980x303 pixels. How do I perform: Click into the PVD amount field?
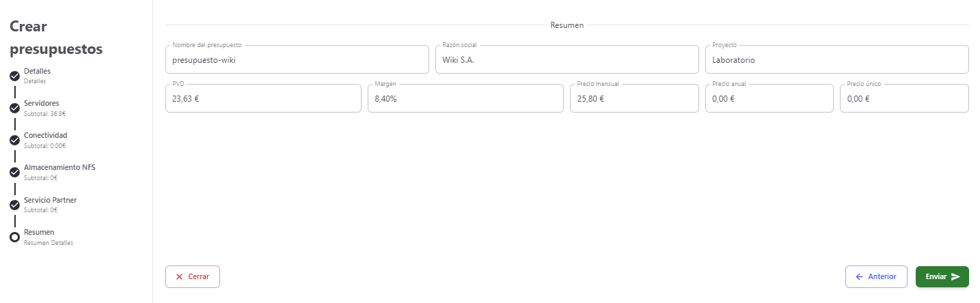(x=263, y=99)
